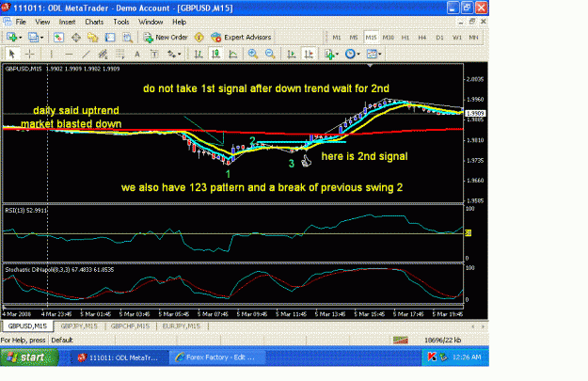The image size is (588, 381).
Task: Click the connection status bars icon
Action: (401, 341)
